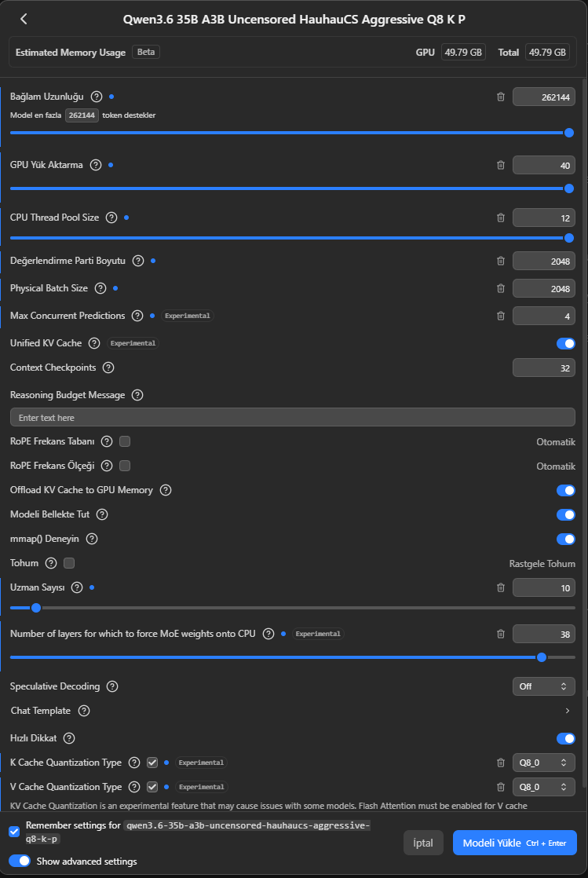Image resolution: width=588 pixels, height=878 pixels.
Task: Uncheck V Cache Quantization Type checkbox
Action: click(152, 787)
